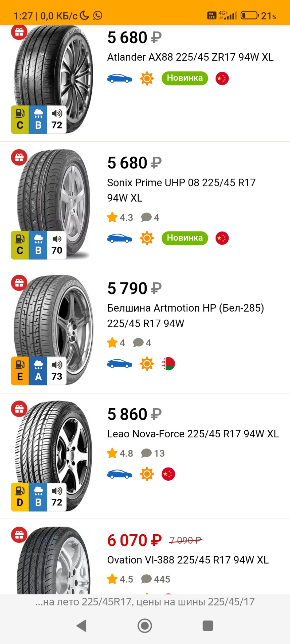The image size is (290, 644).
Task: Tap the review comments icon for Leao Nova-Force
Action: pyautogui.click(x=146, y=453)
